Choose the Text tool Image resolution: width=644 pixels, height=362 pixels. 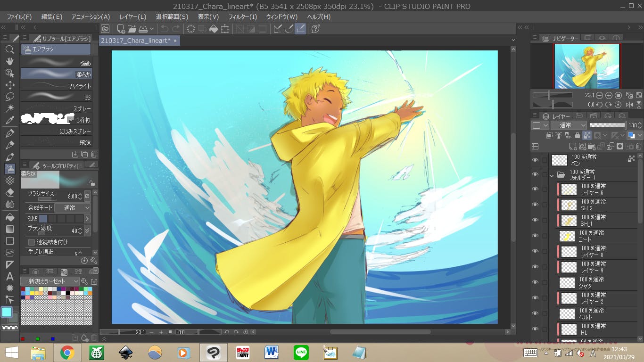click(9, 276)
